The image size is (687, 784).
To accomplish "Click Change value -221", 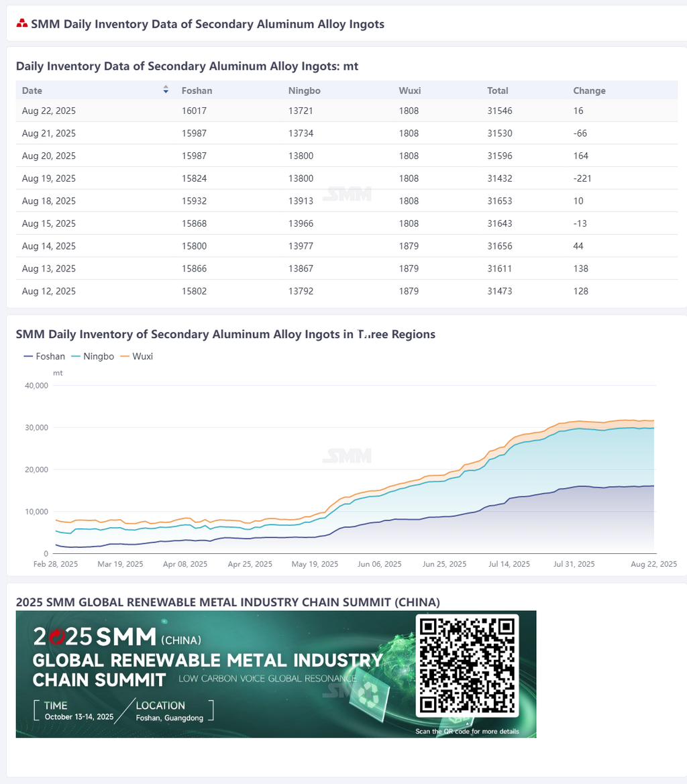I will (582, 178).
